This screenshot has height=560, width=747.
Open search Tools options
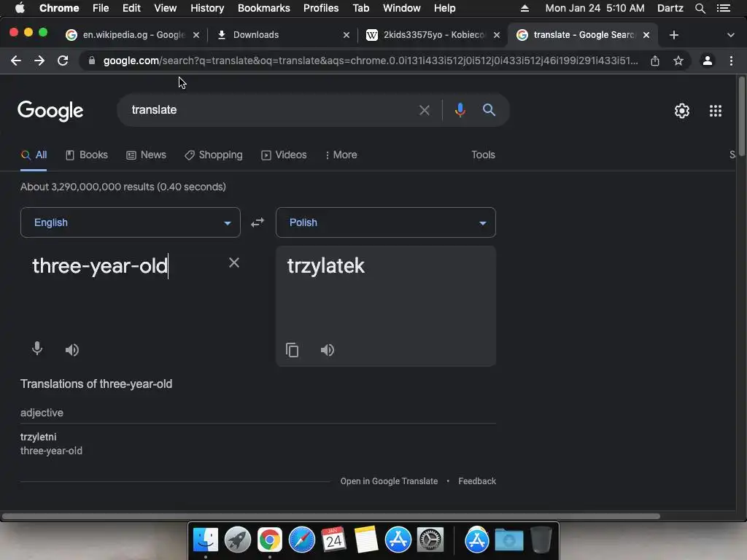(483, 155)
